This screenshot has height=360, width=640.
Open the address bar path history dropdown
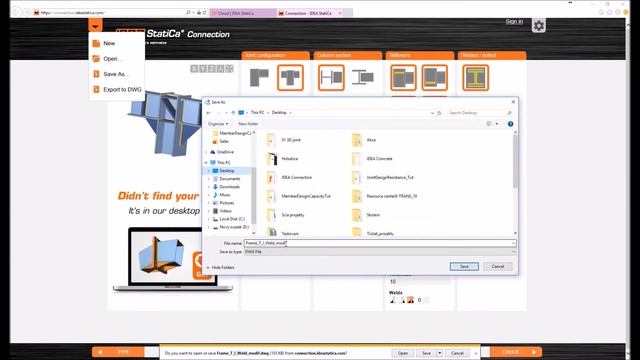tap(432, 113)
